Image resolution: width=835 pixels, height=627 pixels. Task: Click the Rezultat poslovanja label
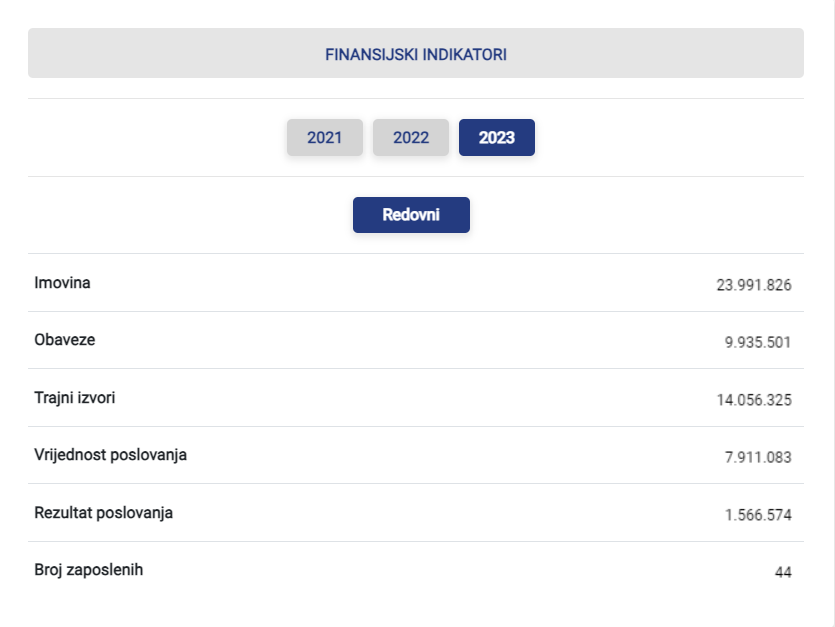click(x=103, y=512)
